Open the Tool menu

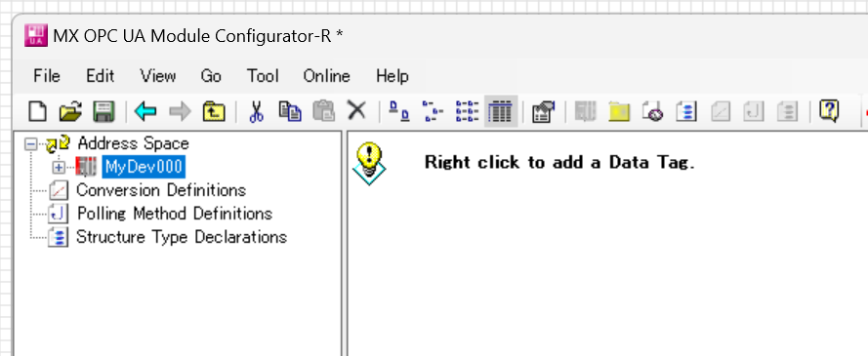263,76
